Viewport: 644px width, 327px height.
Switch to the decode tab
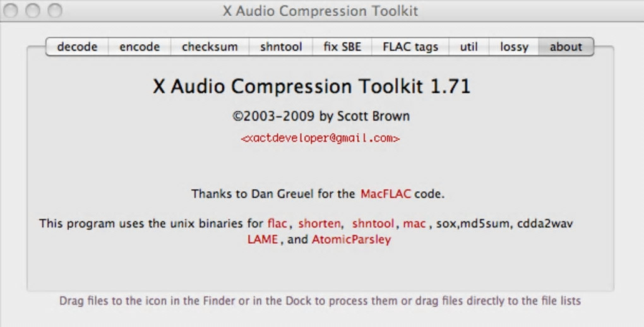tap(77, 47)
